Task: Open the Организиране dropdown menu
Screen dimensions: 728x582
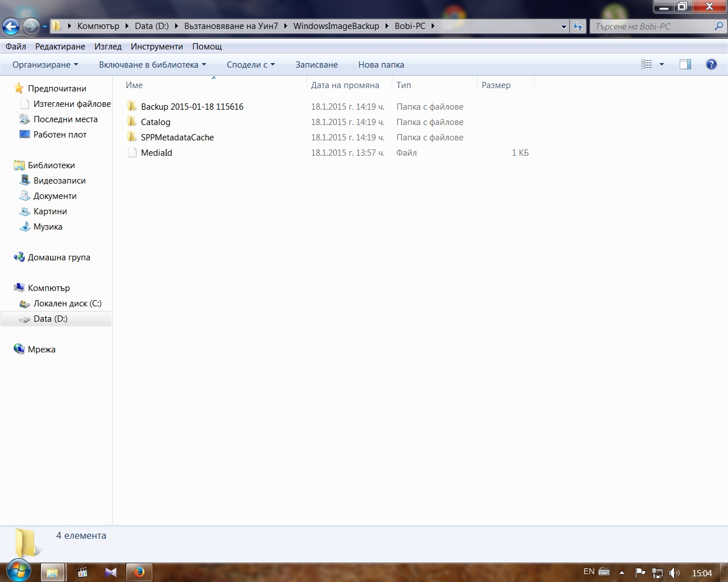Action: [45, 64]
